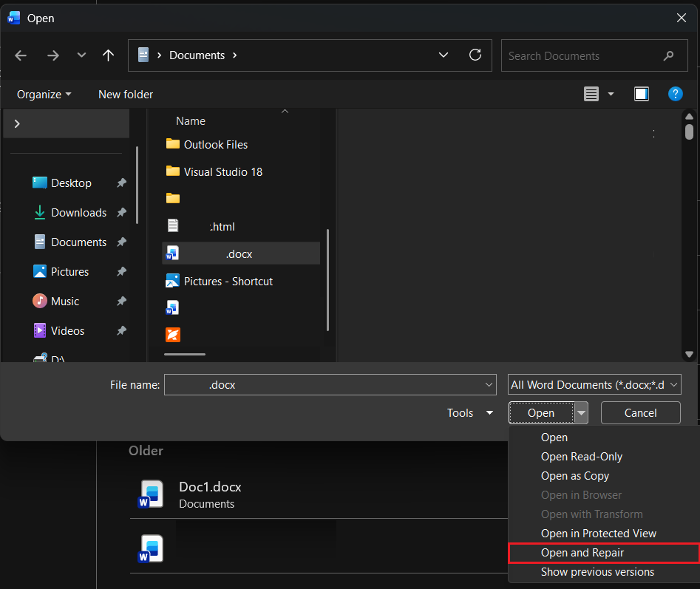Click the search magnifier icon
The image size is (700, 589).
[668, 55]
